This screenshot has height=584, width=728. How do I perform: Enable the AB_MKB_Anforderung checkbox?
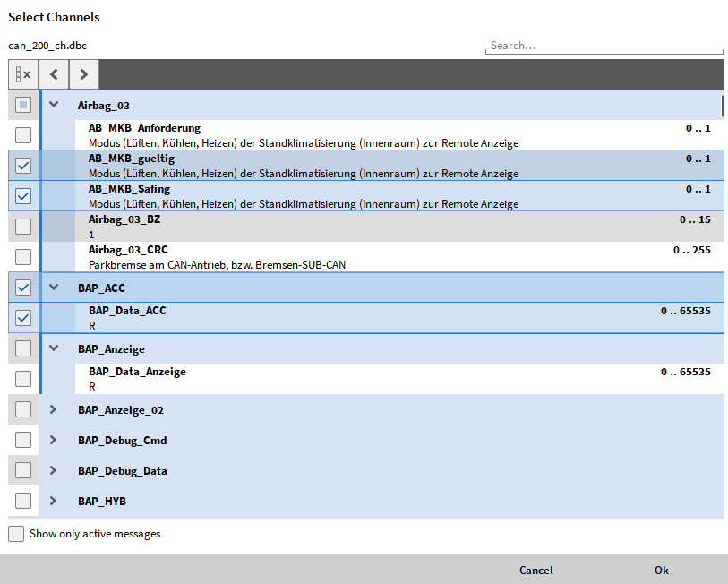coord(23,135)
